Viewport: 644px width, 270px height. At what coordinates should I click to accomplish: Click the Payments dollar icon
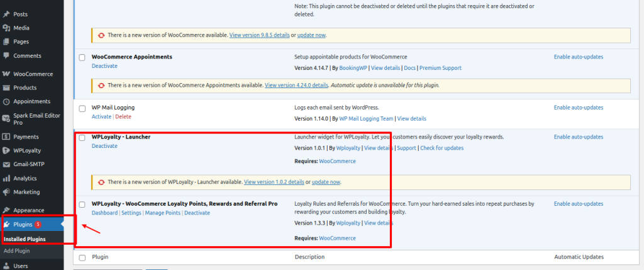pos(6,137)
